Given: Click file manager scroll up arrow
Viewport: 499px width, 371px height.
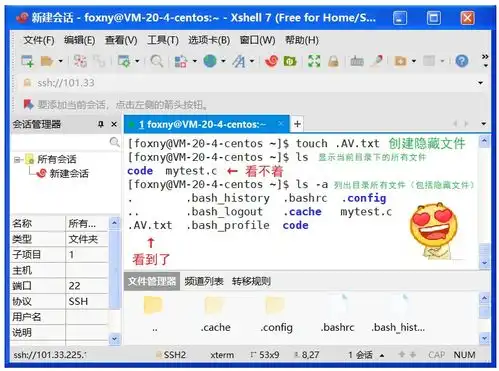Looking at the screenshot, I should click(484, 298).
